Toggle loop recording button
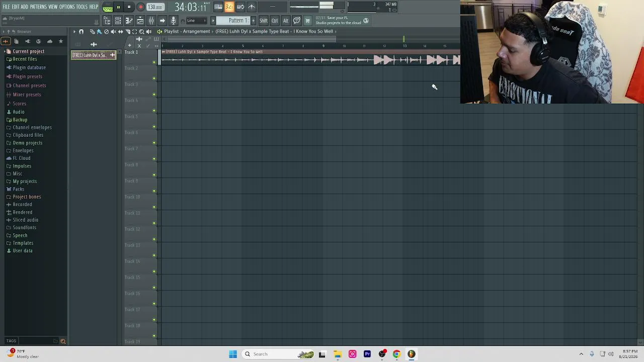 240,7
